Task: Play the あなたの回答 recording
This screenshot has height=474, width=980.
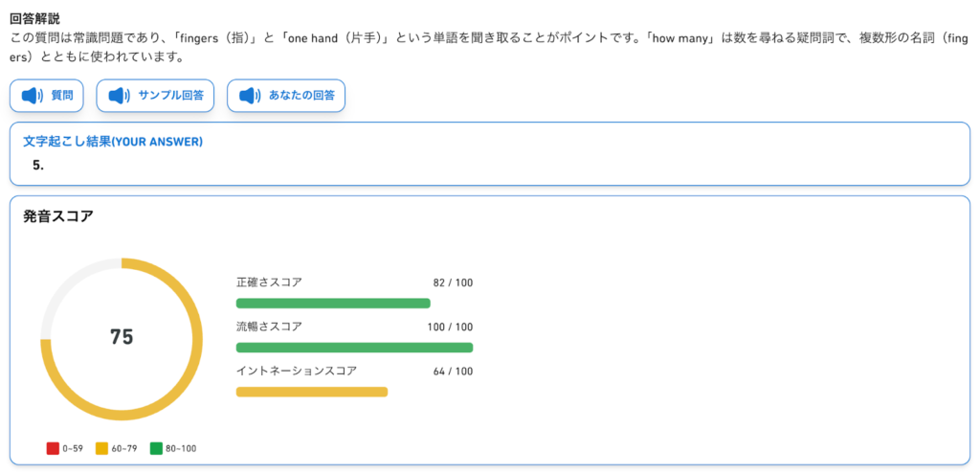Action: click(x=285, y=96)
